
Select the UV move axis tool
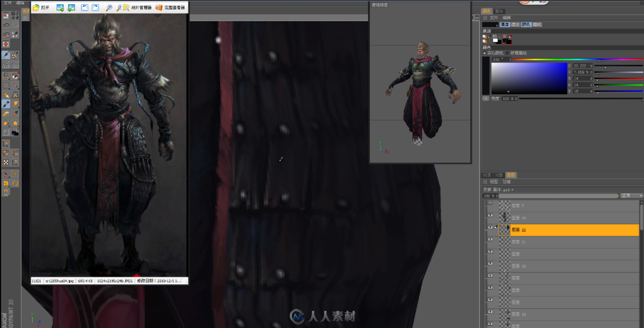coord(6,143)
